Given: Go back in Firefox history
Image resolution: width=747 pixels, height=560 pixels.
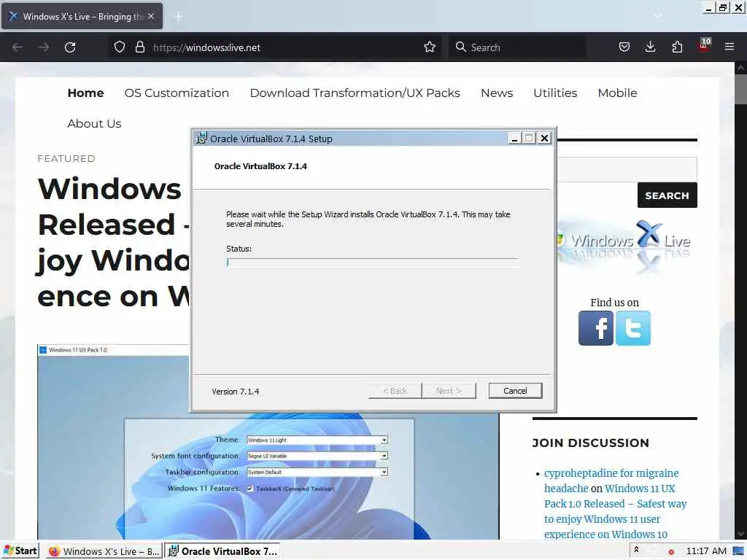Looking at the screenshot, I should (18, 47).
